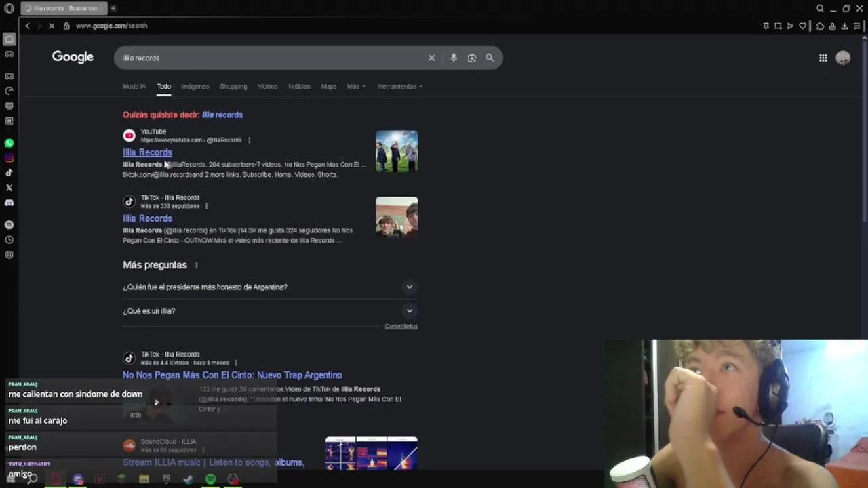868x488 pixels.
Task: Open TikTok in the sidebar
Action: click(9, 173)
